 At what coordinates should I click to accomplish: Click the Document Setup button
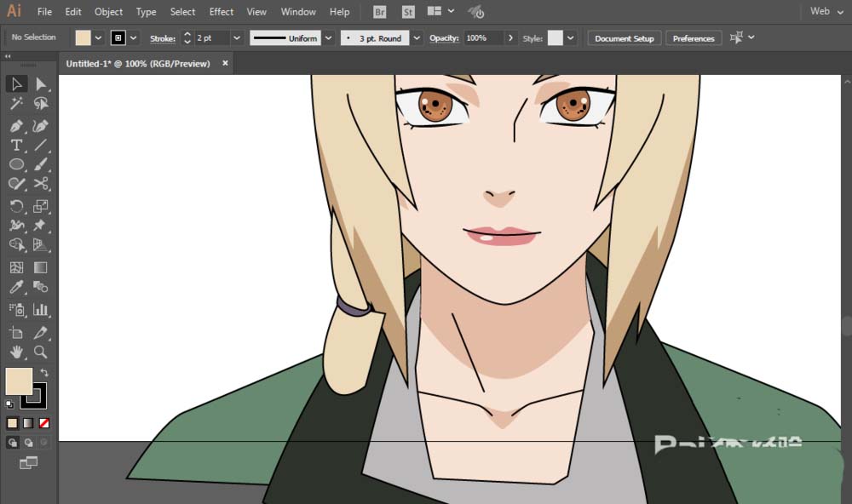[x=625, y=38]
